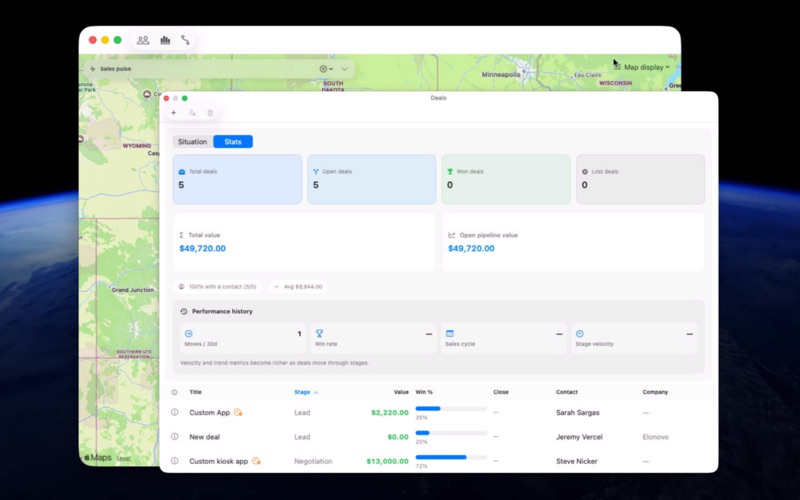
Task: Click the Total value $49,720.00 amount
Action: click(x=203, y=248)
